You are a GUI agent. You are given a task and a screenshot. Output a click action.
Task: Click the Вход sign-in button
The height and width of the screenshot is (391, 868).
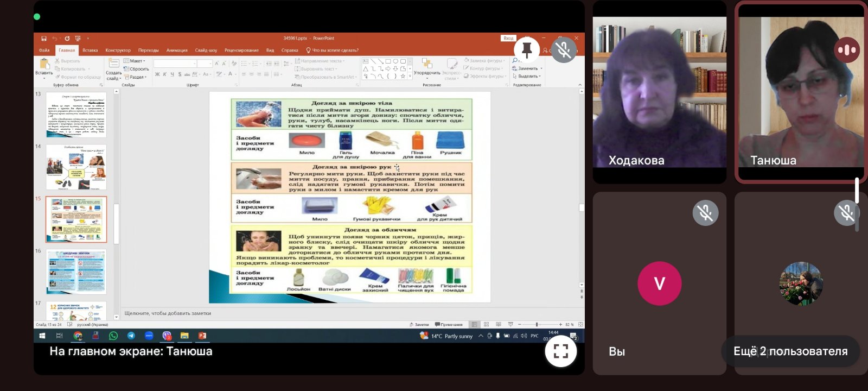tap(508, 39)
